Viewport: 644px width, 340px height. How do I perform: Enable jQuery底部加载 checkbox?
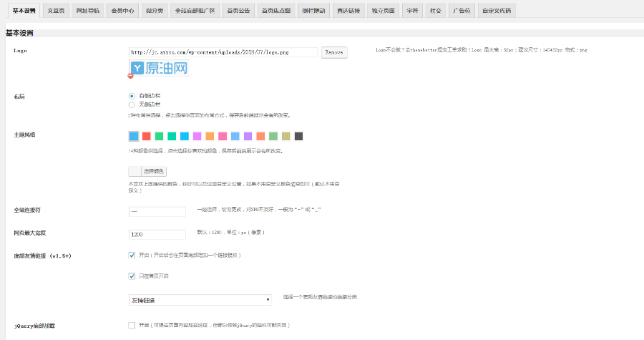pyautogui.click(x=132, y=325)
